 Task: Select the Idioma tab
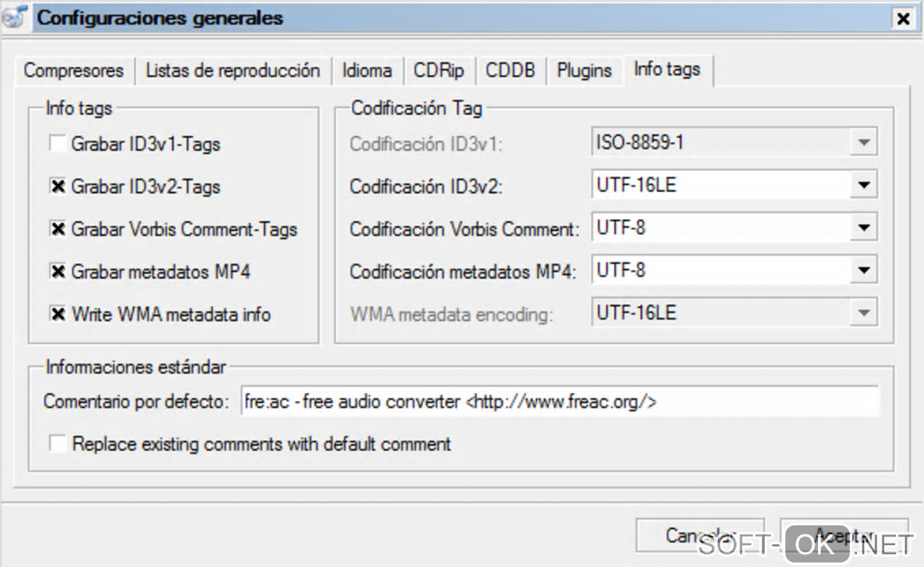pyautogui.click(x=367, y=71)
